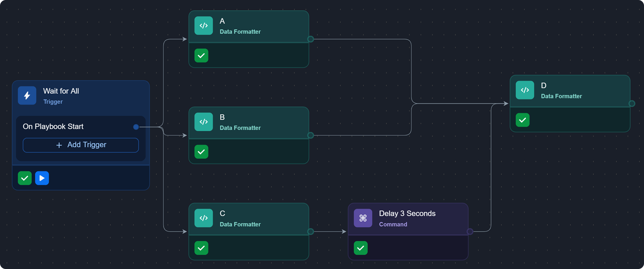Click the green checkmark on node D
Image resolution: width=644 pixels, height=269 pixels.
(x=522, y=120)
